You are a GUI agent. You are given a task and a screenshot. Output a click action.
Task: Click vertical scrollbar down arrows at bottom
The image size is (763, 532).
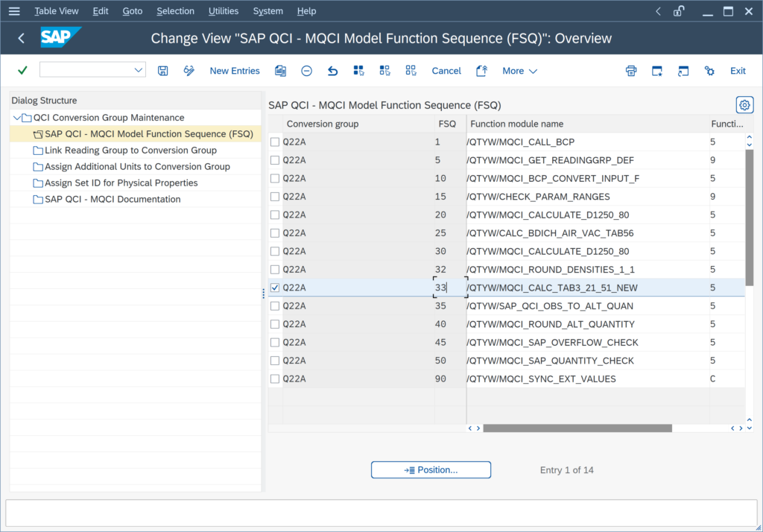pos(750,424)
